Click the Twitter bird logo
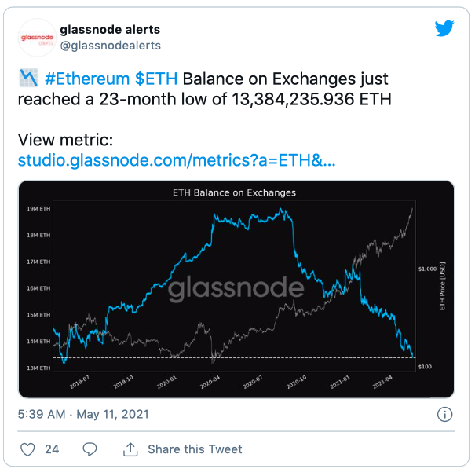The image size is (475, 476). [444, 28]
